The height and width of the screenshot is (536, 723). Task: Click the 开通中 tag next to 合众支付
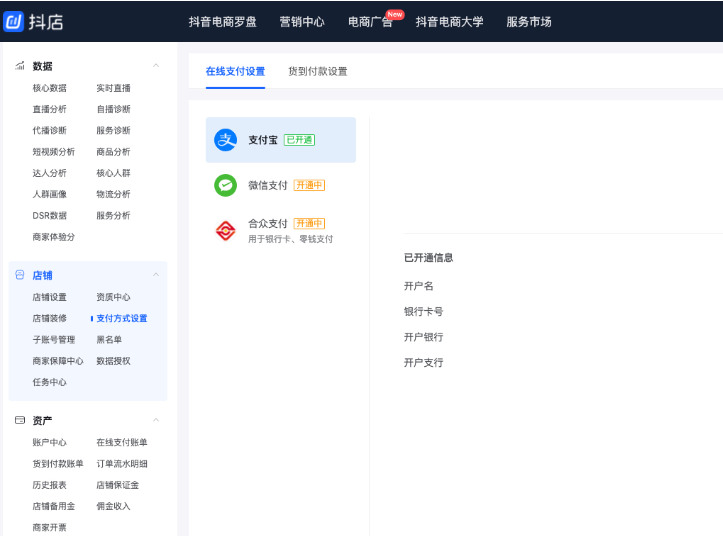pos(309,223)
